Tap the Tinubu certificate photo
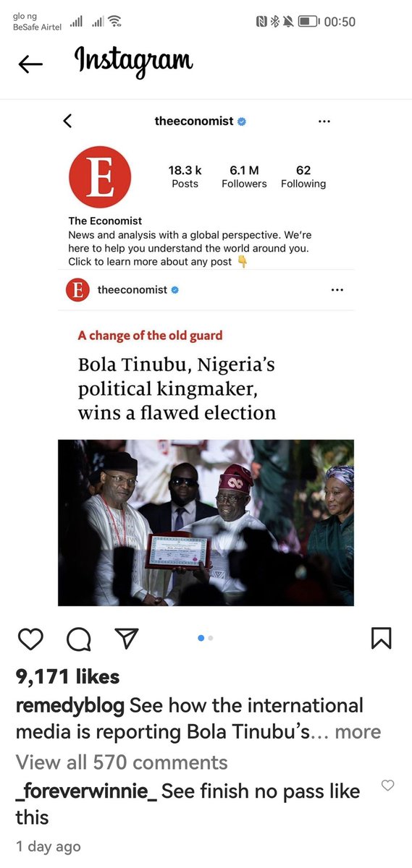This screenshot has width=412, height=868. pyautogui.click(x=206, y=522)
